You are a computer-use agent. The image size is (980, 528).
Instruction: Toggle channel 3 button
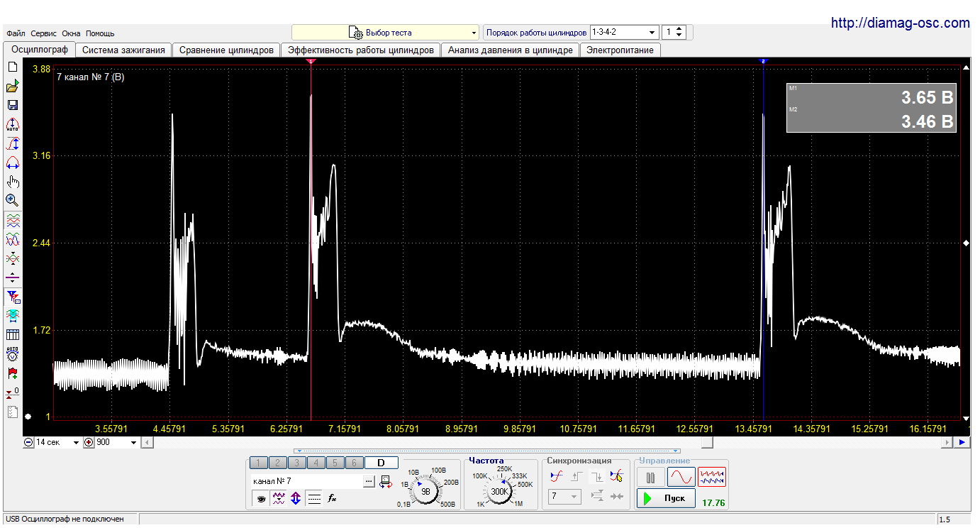[297, 463]
